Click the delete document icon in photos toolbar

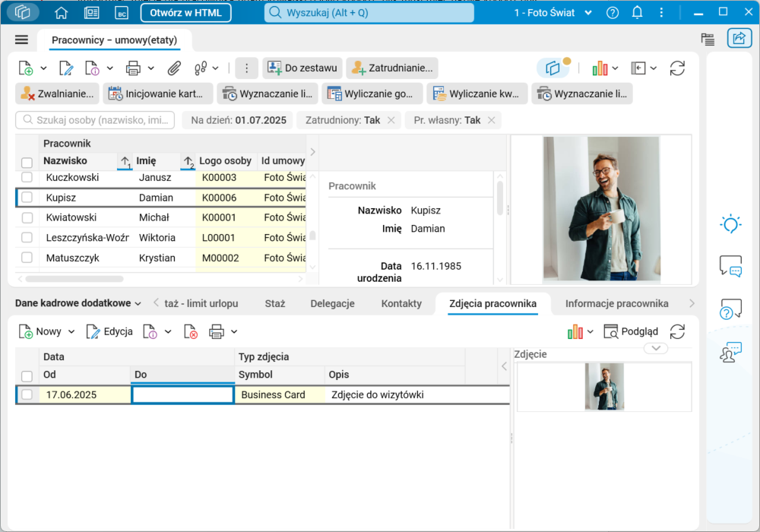pyautogui.click(x=191, y=332)
